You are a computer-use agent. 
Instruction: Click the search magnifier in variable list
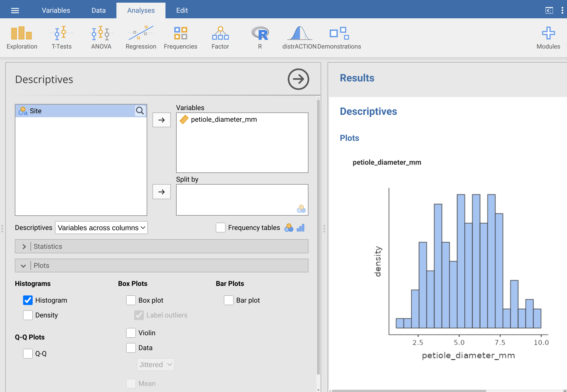(140, 111)
